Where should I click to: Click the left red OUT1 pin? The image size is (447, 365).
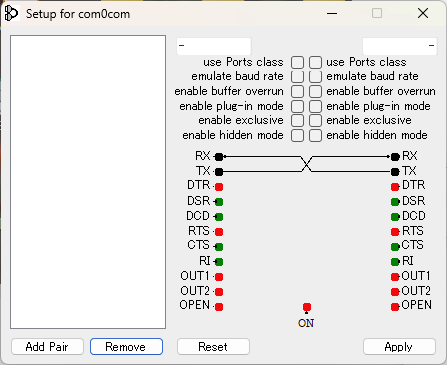[x=219, y=277]
